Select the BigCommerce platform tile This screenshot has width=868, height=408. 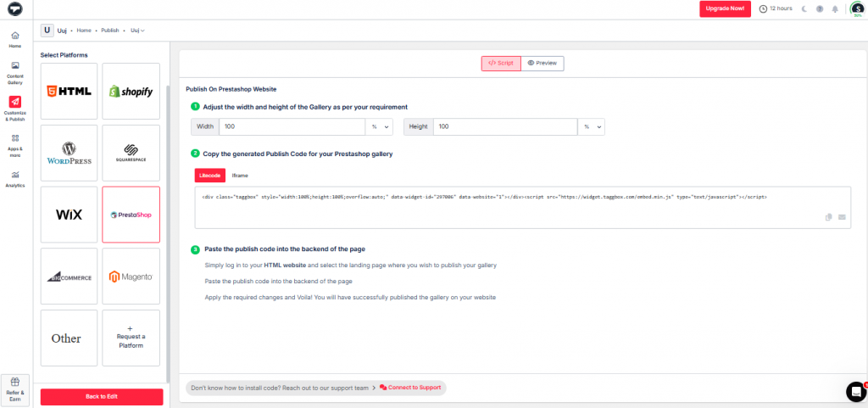click(70, 277)
